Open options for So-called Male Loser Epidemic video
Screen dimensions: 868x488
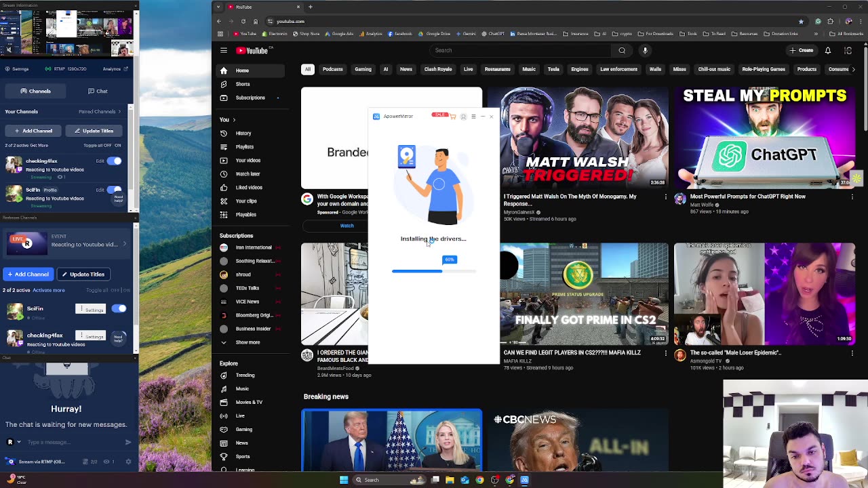coord(852,353)
